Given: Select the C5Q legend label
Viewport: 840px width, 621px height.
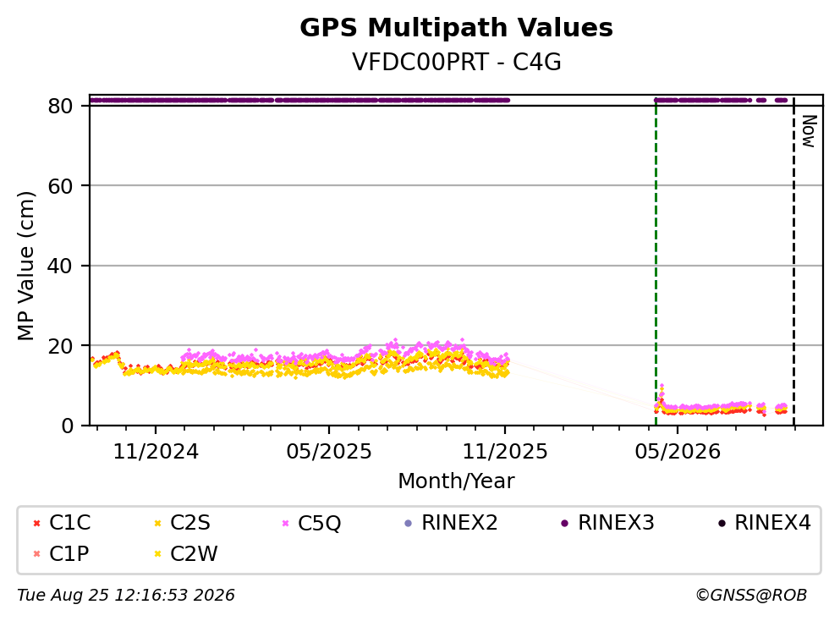Looking at the screenshot, I should pos(319,524).
